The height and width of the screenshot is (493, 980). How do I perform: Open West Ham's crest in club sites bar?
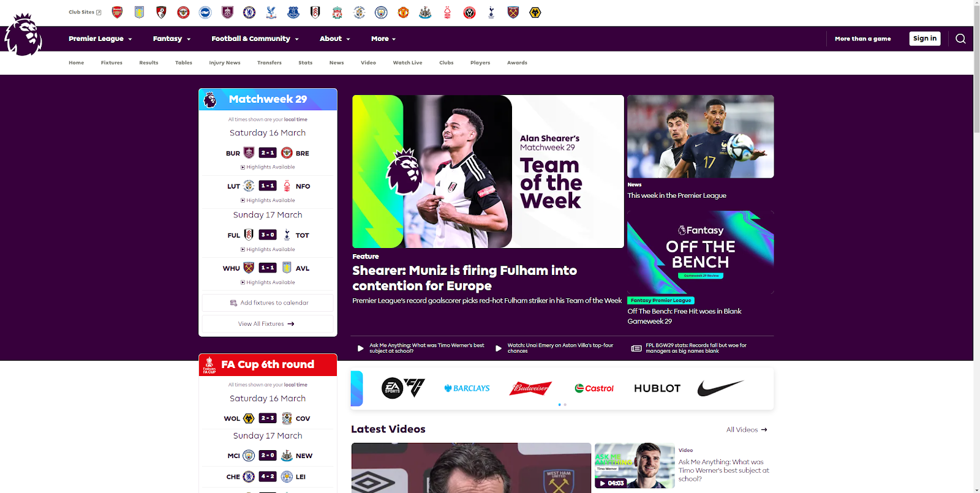click(513, 12)
